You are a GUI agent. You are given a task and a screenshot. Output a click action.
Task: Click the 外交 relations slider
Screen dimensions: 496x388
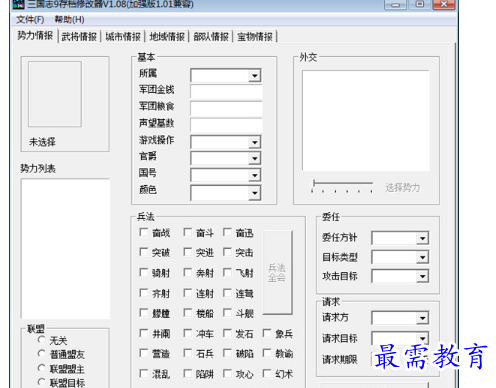pyautogui.click(x=342, y=186)
